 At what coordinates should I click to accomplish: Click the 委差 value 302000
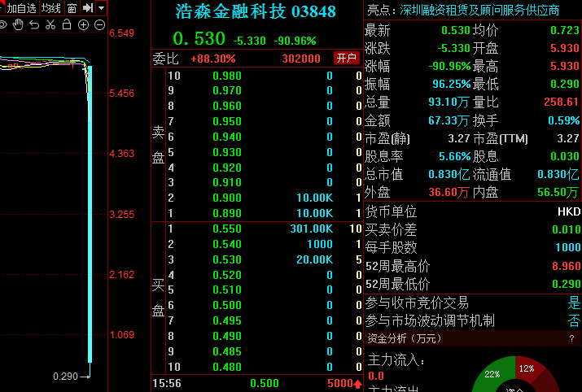pyautogui.click(x=301, y=59)
